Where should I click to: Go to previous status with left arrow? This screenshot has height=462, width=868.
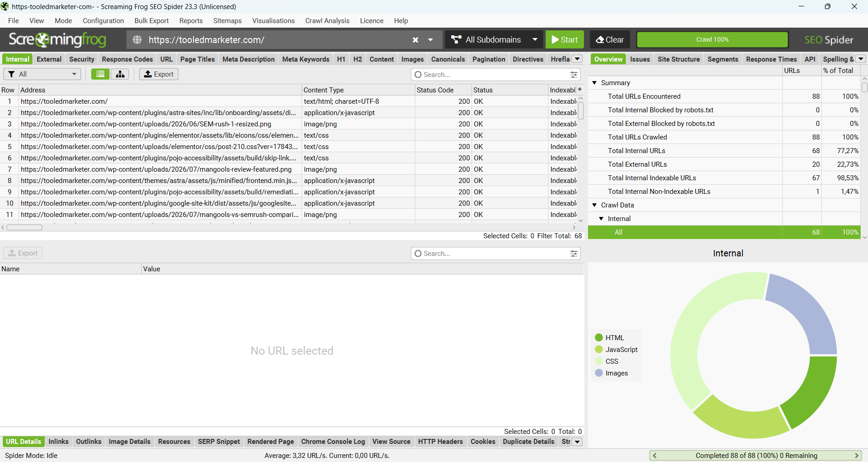click(x=655, y=456)
